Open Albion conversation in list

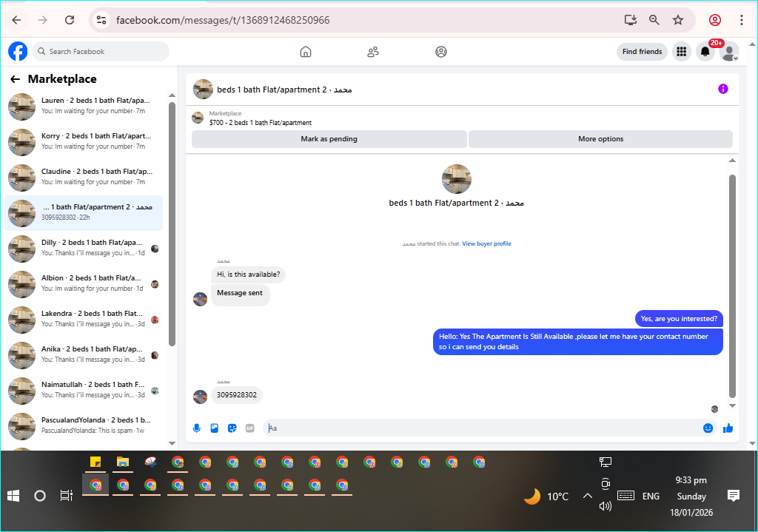tap(83, 284)
